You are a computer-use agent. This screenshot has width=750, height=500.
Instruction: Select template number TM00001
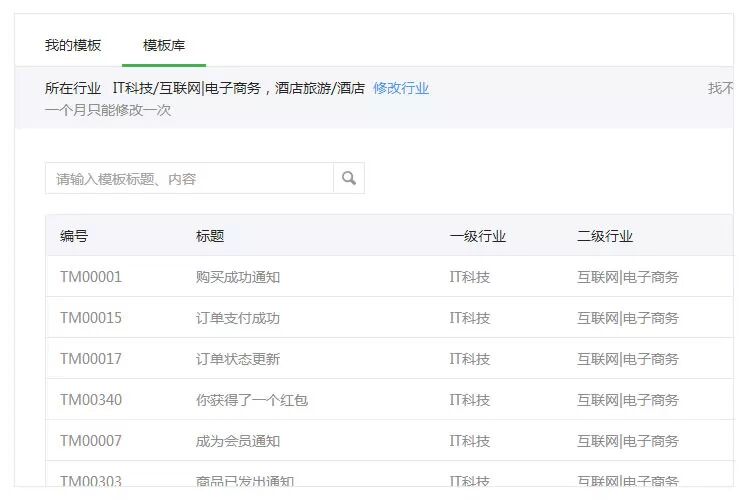point(91,277)
